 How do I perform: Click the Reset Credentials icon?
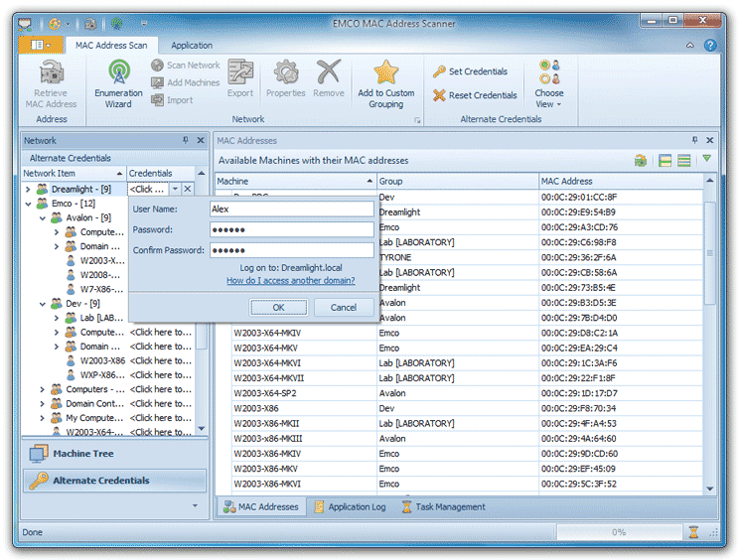439,95
